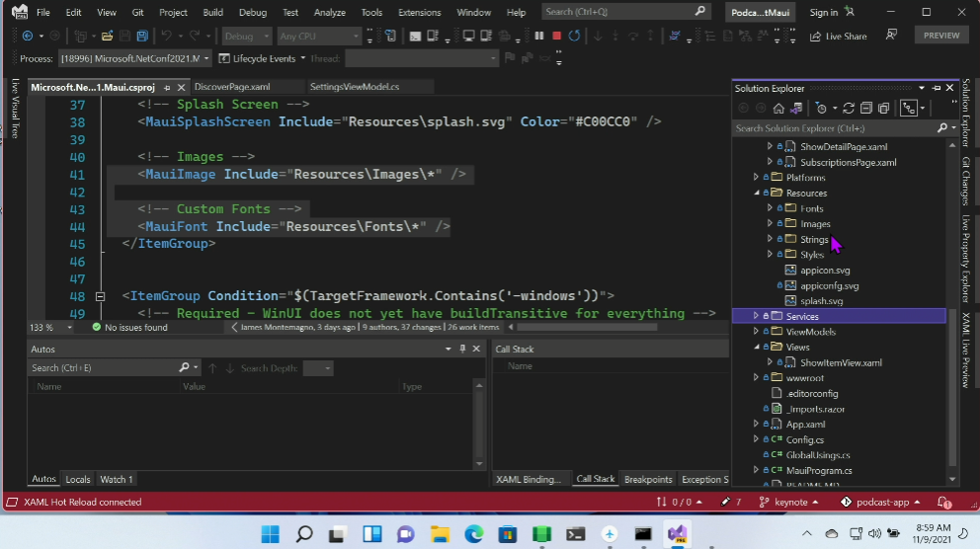Expand the Fonts folder
The width and height of the screenshot is (980, 549).
[770, 208]
